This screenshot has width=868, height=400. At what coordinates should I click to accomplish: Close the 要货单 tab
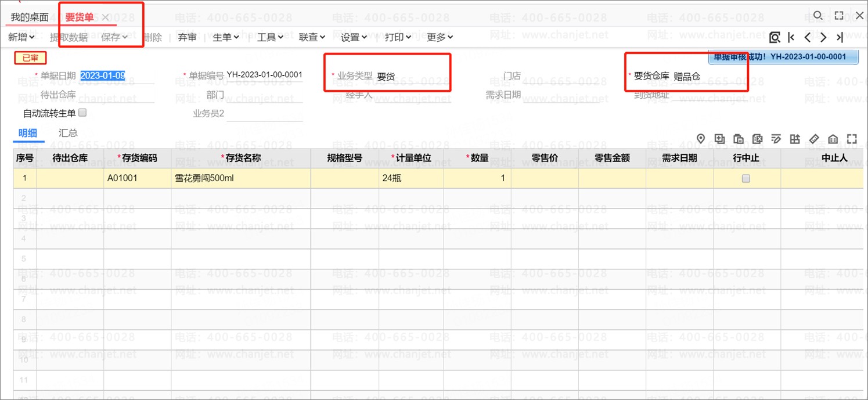[x=105, y=17]
